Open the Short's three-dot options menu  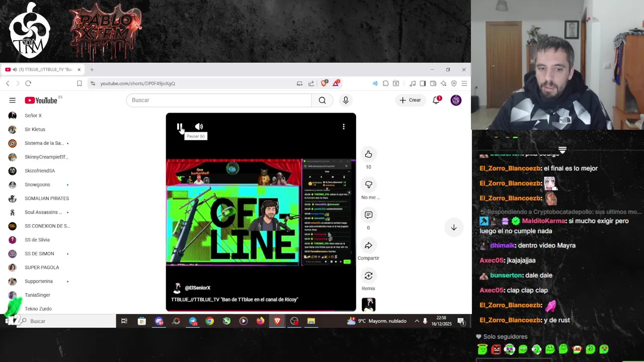[x=344, y=127]
